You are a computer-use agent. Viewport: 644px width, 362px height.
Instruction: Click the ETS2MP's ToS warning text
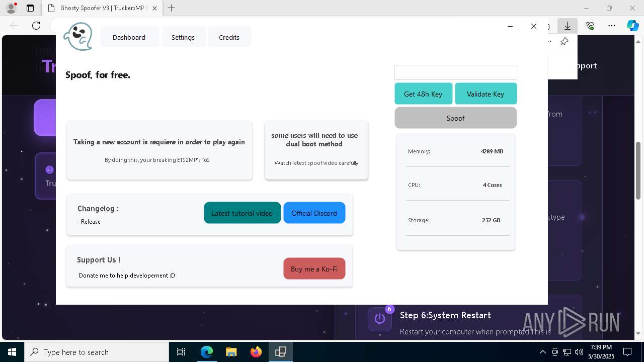point(157,160)
